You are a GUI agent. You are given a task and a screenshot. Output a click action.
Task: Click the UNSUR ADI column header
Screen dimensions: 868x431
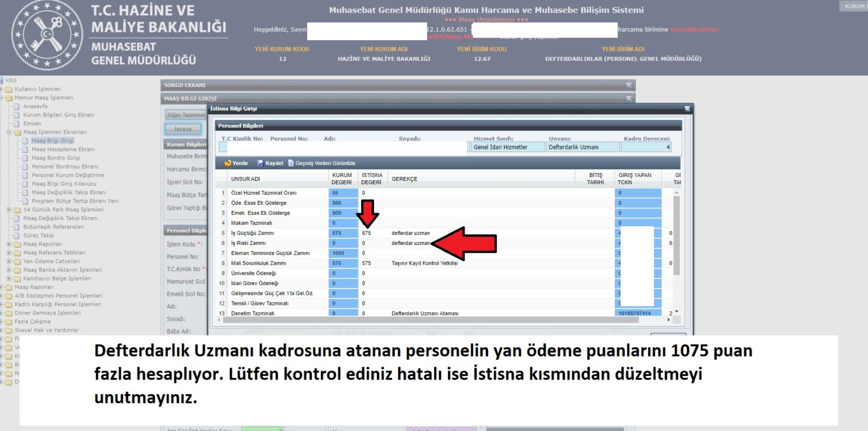tap(277, 179)
